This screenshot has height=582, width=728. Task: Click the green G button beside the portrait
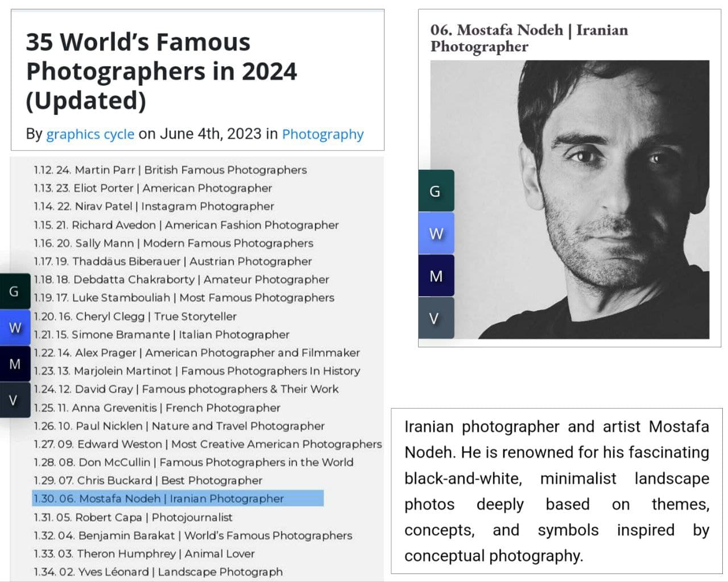click(x=436, y=191)
